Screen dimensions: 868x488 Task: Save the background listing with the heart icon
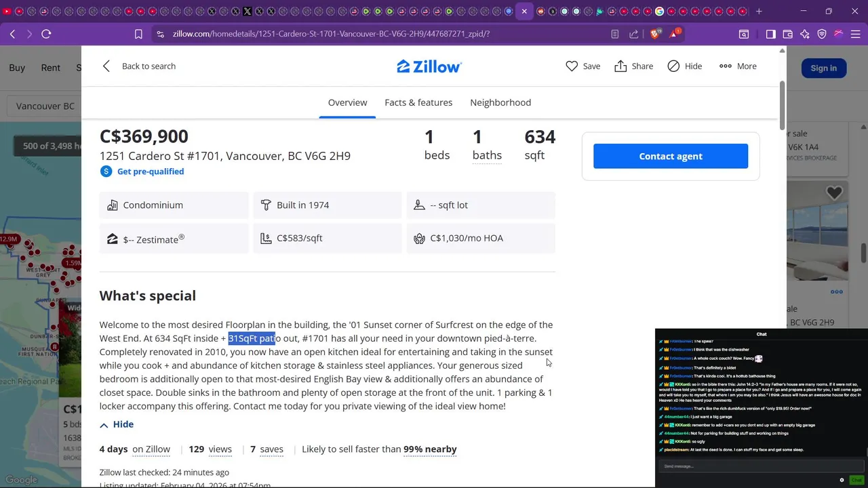click(834, 192)
